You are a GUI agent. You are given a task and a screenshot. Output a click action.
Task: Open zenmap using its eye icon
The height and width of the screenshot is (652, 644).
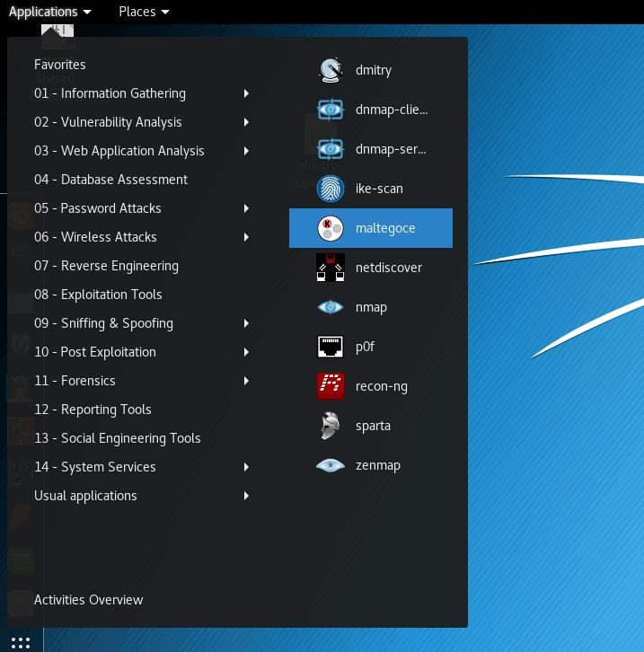331,465
